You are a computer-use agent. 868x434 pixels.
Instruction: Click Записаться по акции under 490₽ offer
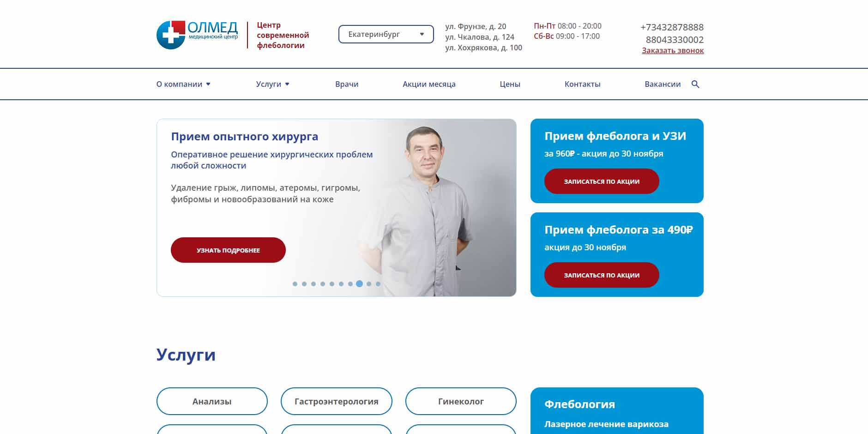(602, 275)
